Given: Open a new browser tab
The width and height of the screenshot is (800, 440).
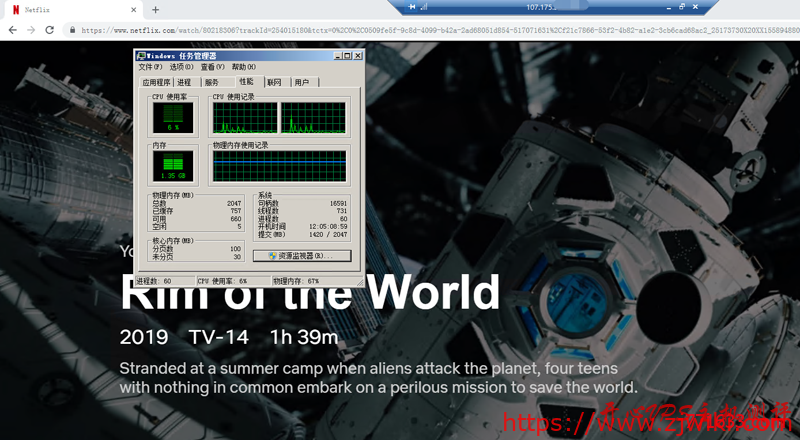Looking at the screenshot, I should tap(155, 9).
